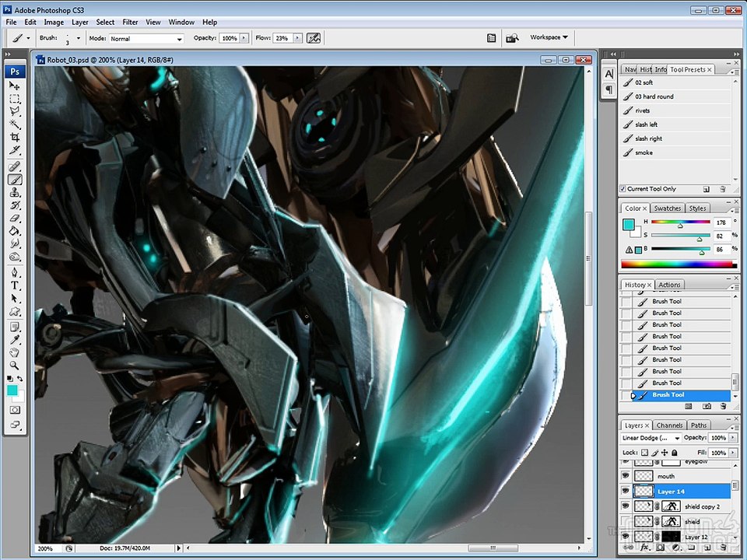The image size is (747, 560).
Task: Open the Image menu
Action: (54, 22)
